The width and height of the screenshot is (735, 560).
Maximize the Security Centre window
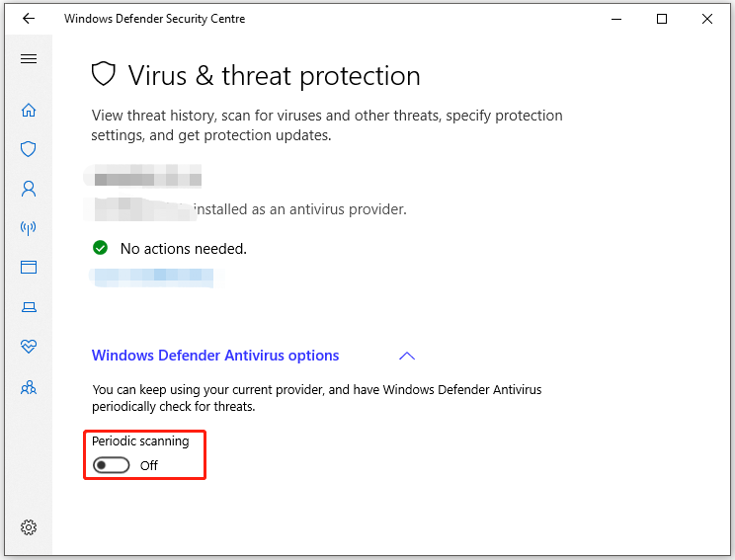662,19
